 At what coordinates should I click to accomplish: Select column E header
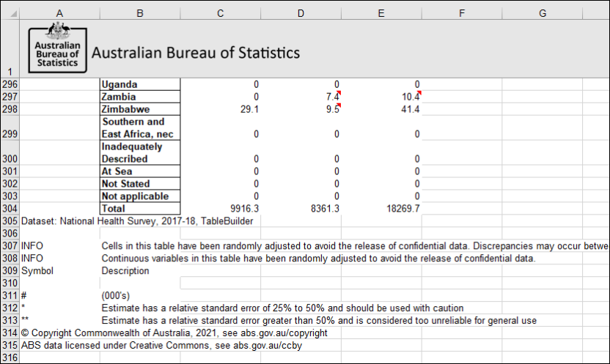pos(381,14)
